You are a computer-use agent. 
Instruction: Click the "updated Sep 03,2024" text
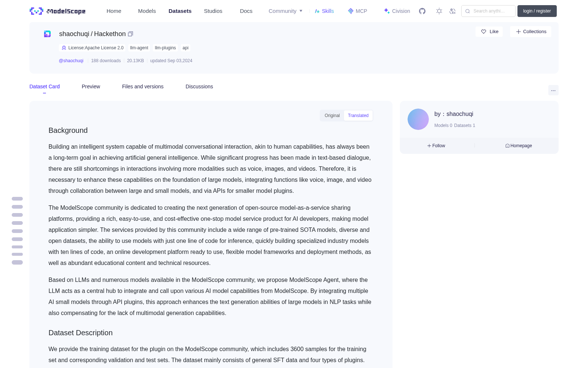[171, 61]
